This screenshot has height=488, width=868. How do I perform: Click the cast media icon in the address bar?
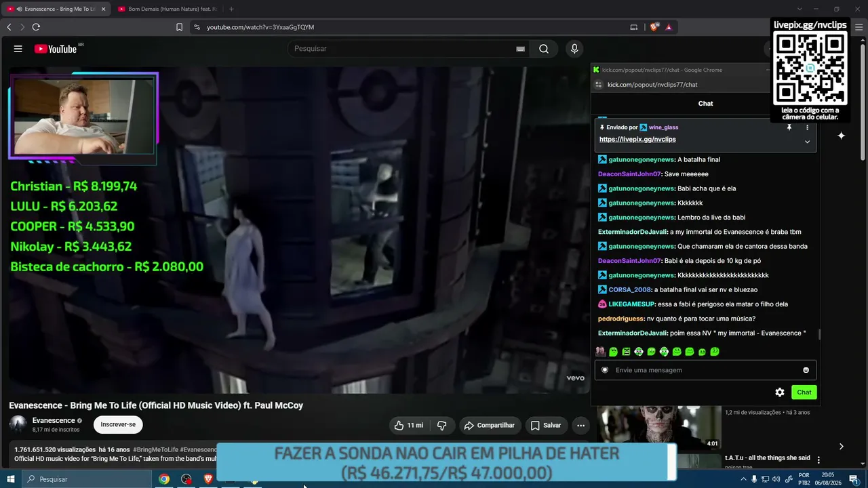[x=634, y=27]
